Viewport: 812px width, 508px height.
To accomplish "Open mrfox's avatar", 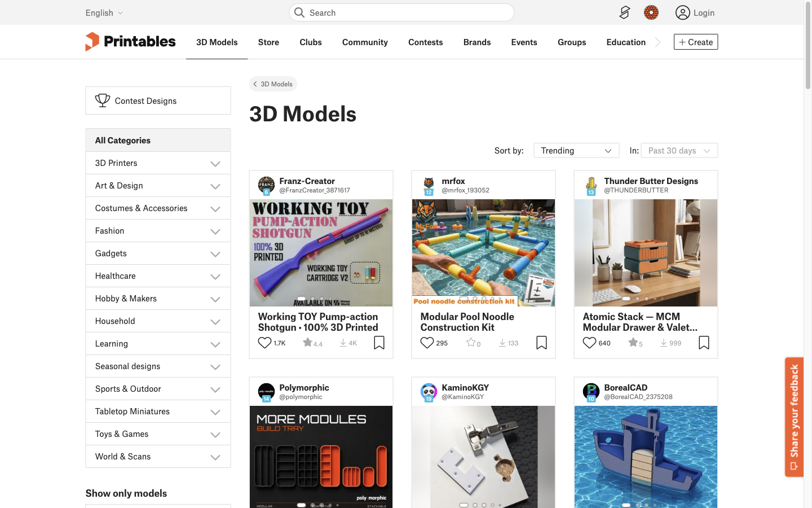I will click(x=429, y=185).
